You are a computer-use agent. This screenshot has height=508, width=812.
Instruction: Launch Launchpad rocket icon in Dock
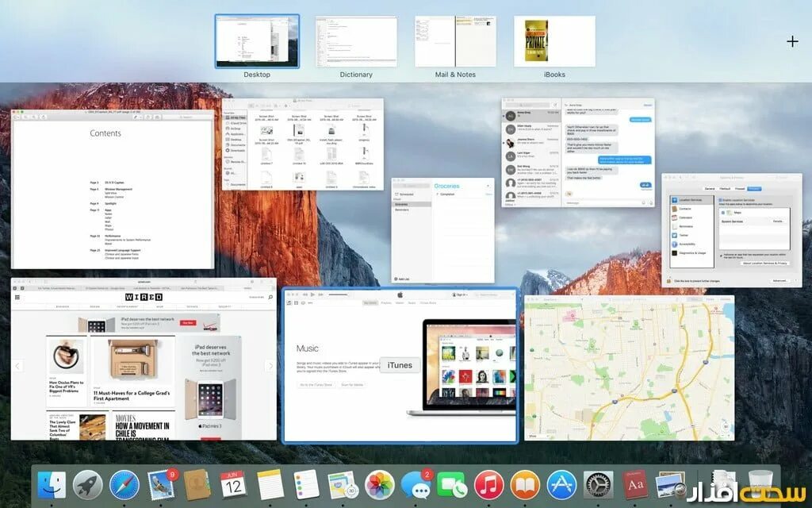click(x=87, y=485)
